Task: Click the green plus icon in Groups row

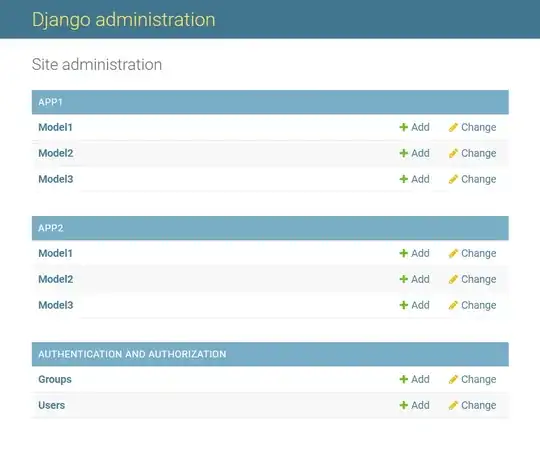Action: pos(404,379)
